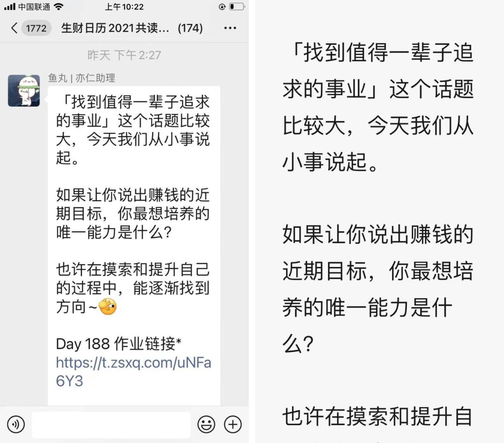Image resolution: width=504 pixels, height=443 pixels.
Task: Tap the back arrow icon
Action: click(14, 28)
